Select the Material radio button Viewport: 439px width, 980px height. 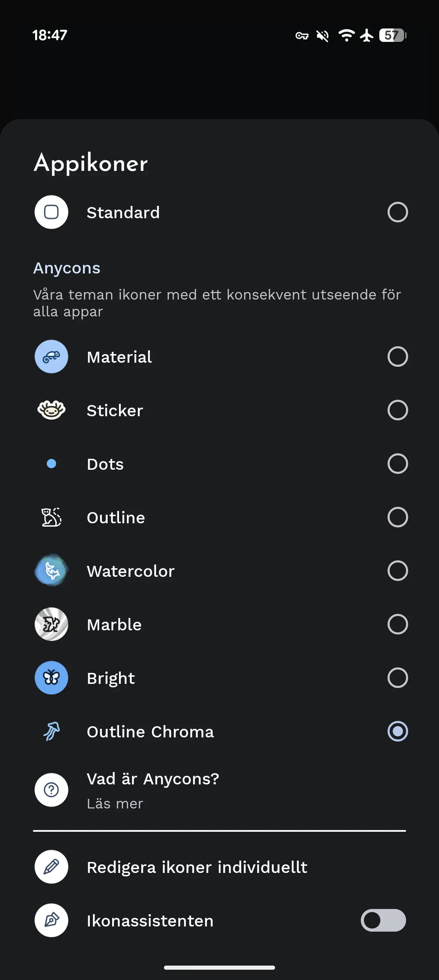pos(398,357)
